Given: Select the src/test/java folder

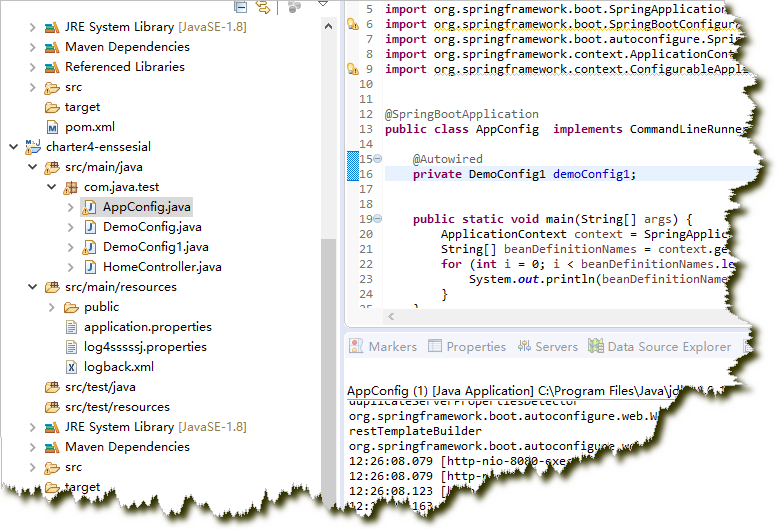Looking at the screenshot, I should click(x=100, y=387).
